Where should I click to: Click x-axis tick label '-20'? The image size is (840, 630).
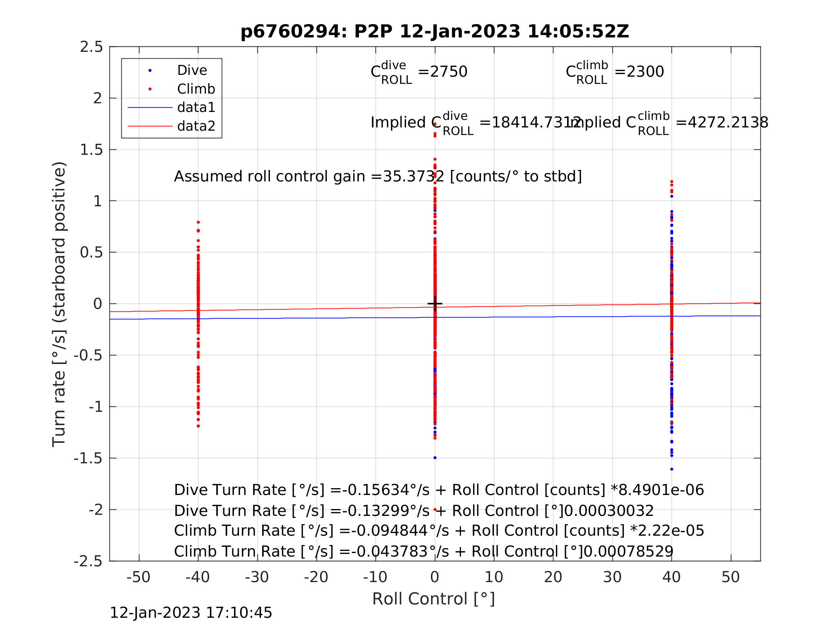[x=316, y=577]
